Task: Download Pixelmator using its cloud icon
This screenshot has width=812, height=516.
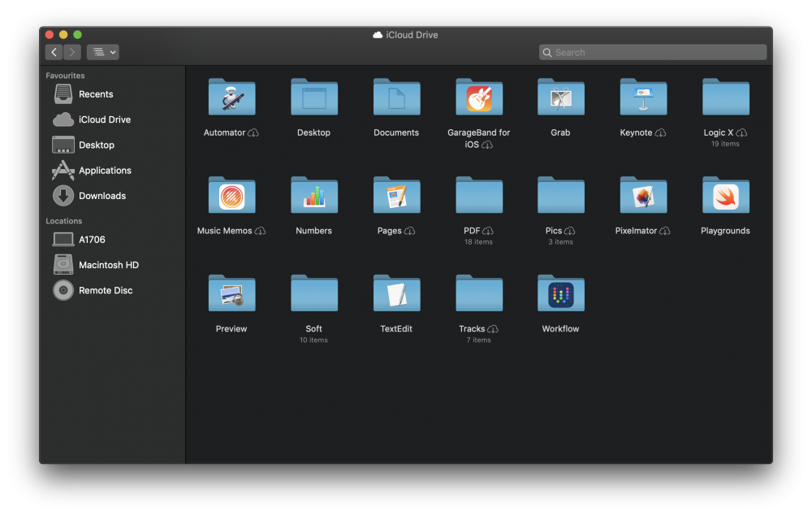Action: [665, 231]
